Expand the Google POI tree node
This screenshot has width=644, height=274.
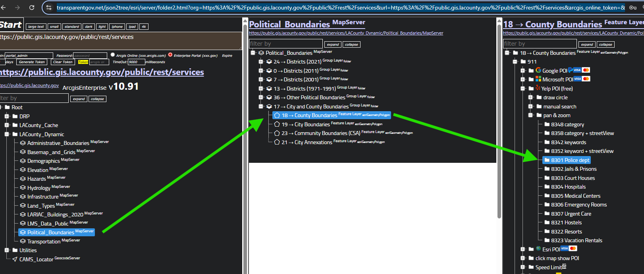pos(523,71)
